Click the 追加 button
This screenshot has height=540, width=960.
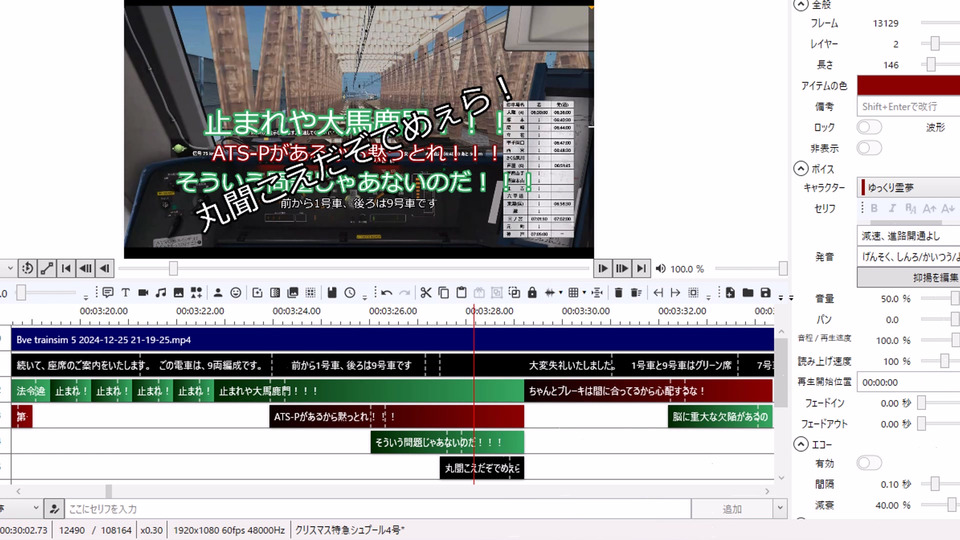coord(732,509)
